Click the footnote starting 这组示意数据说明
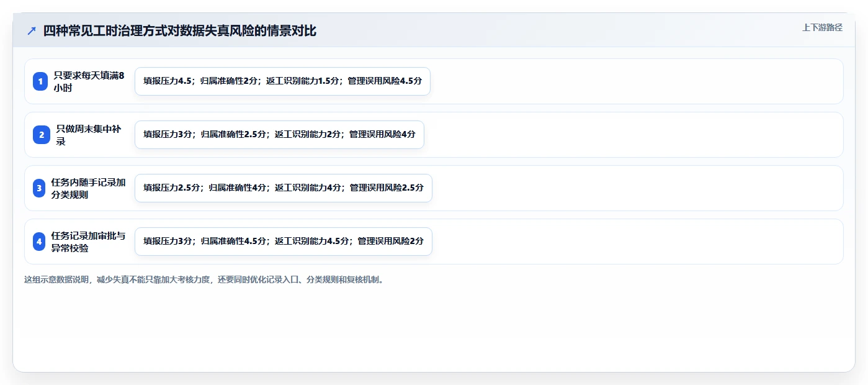868x385 pixels. [x=204, y=280]
